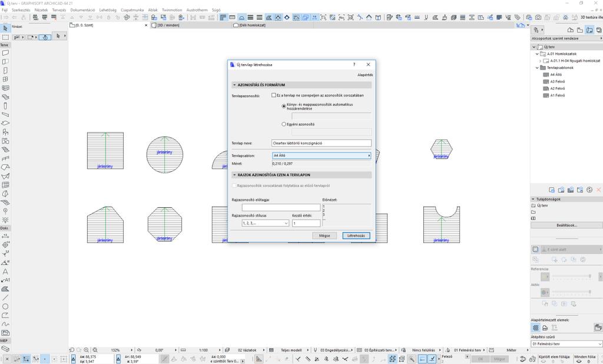Open the Szerkesztés menu

[21, 10]
